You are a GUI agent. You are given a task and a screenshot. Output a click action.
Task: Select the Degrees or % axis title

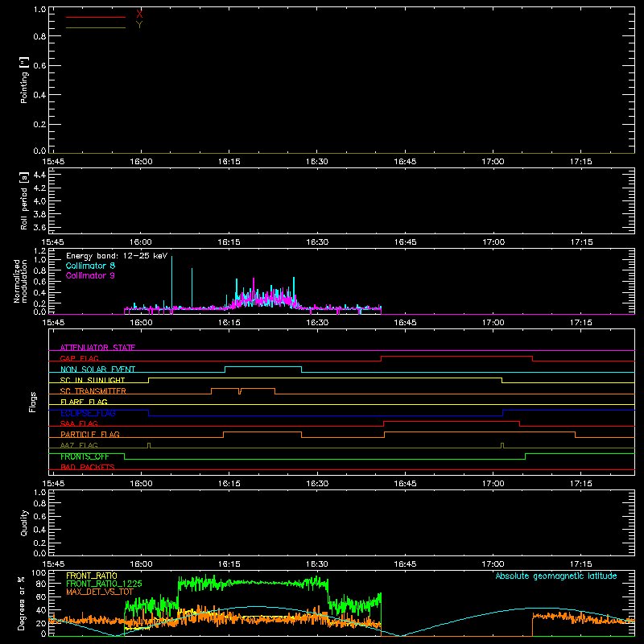point(21,603)
